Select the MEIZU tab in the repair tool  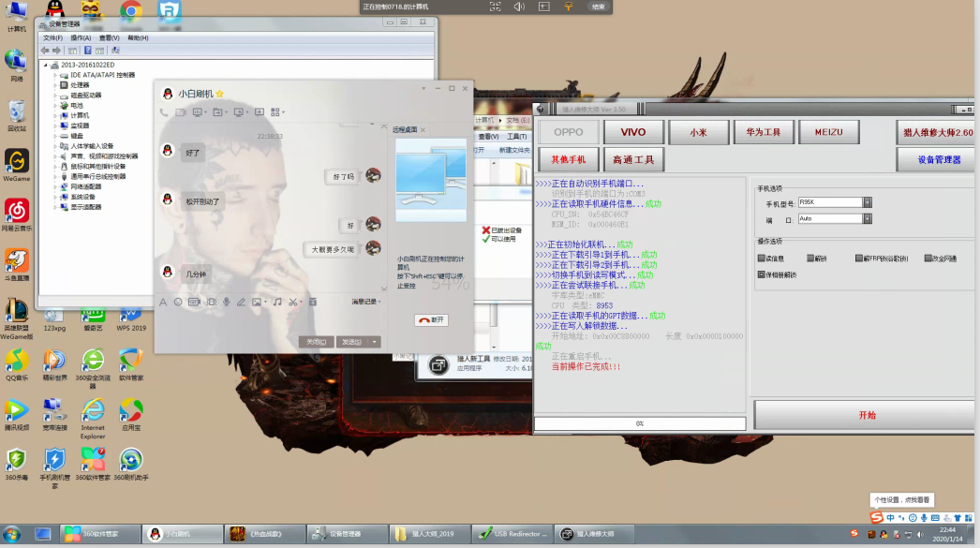829,132
